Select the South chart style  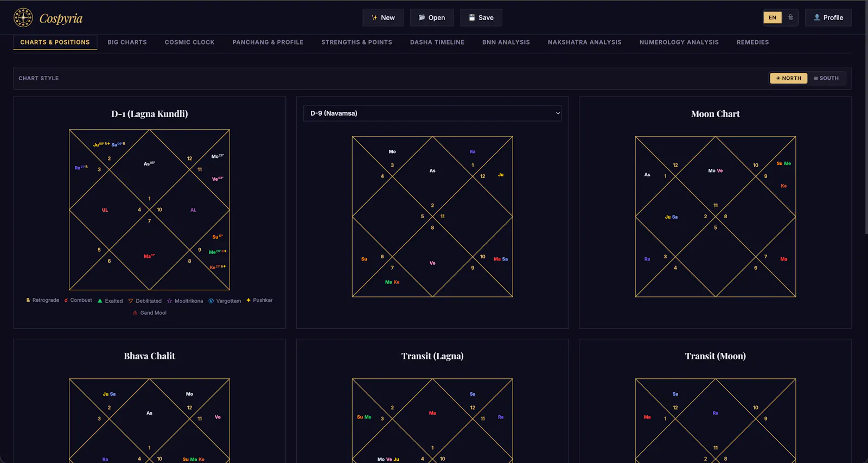(826, 78)
